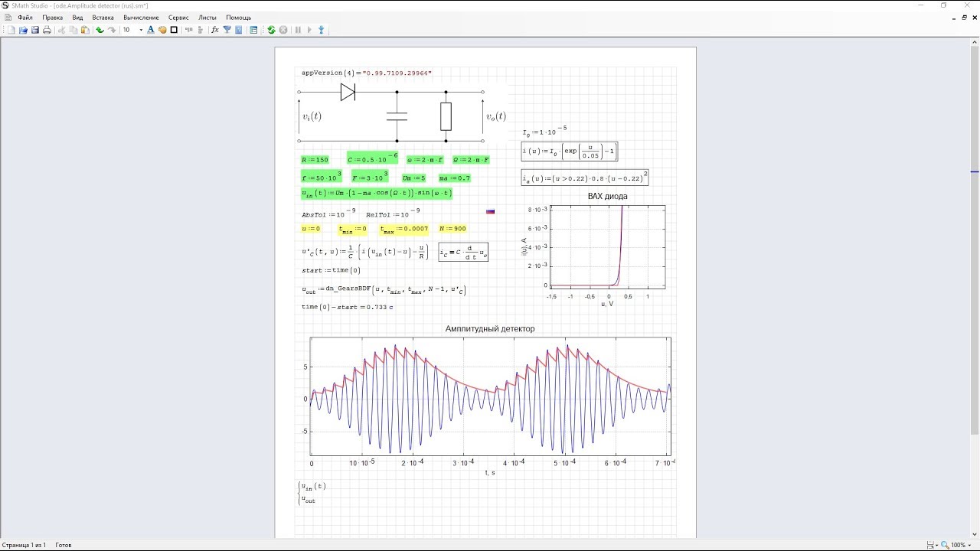
Task: Undo the last action with the green arrow
Action: (100, 30)
